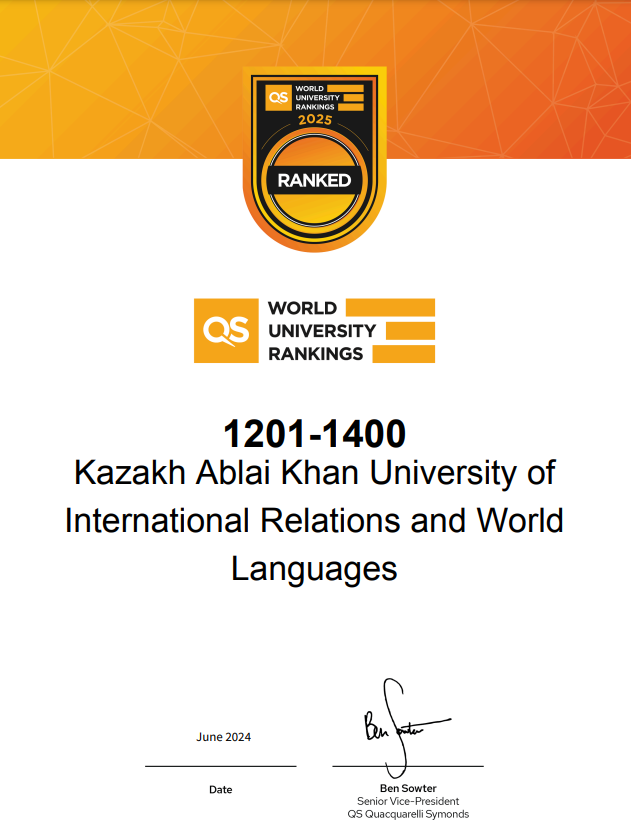This screenshot has width=631, height=837.
Task: Click 'Kazakh Ablai Khan University of' line
Action: [314, 473]
